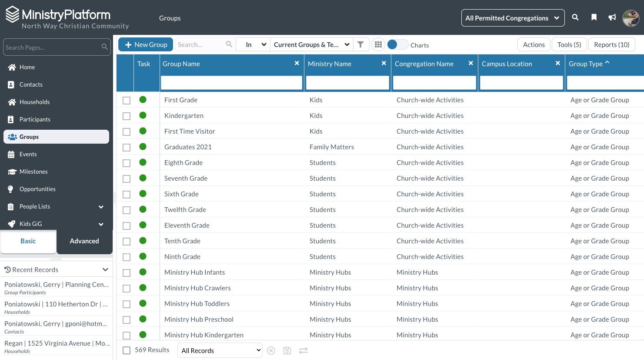Image resolution: width=644 pixels, height=360 pixels.
Task: Clear selection using the circled X icon
Action: [271, 350]
